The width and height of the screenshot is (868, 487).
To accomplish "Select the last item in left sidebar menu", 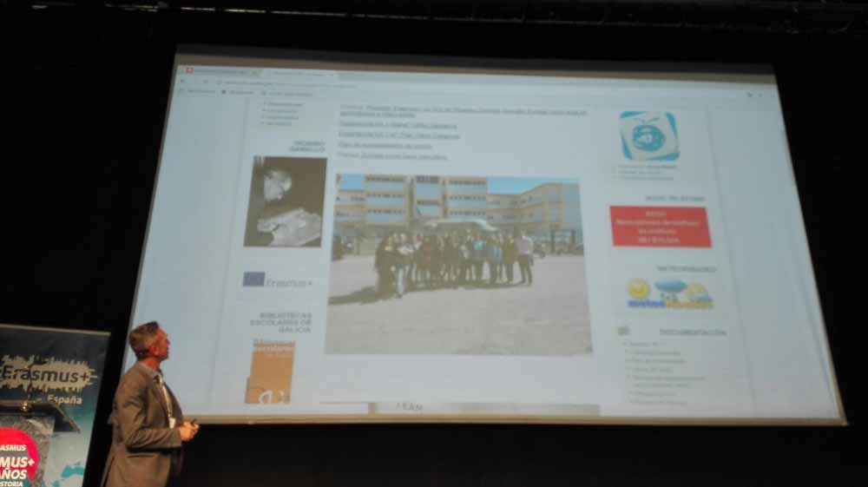I will [279, 123].
